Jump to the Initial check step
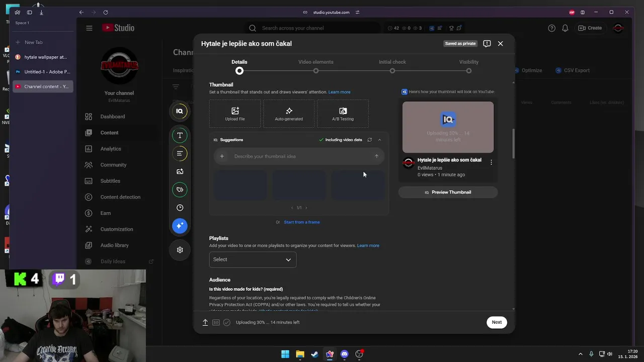This screenshot has width=644, height=362. pos(392,71)
